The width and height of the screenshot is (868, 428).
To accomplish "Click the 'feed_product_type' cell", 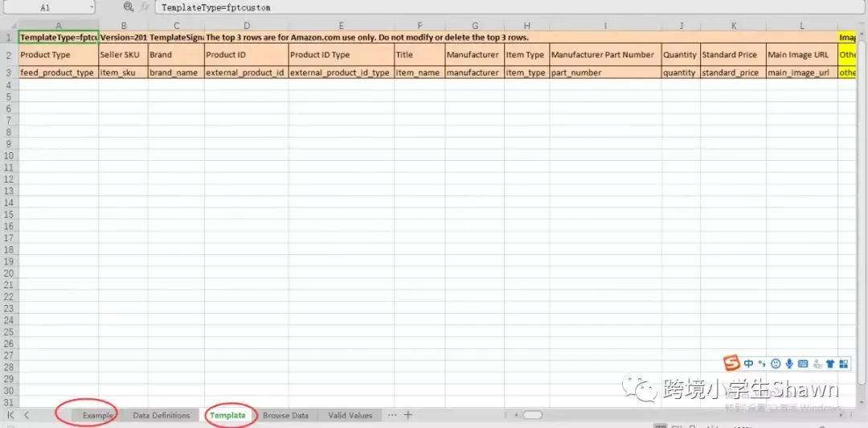I will [59, 72].
